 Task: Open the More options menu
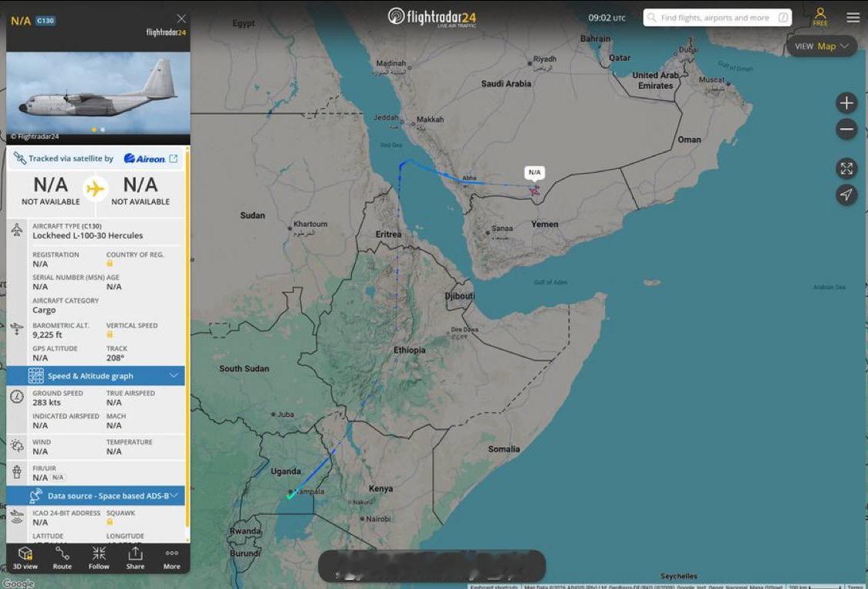click(171, 558)
